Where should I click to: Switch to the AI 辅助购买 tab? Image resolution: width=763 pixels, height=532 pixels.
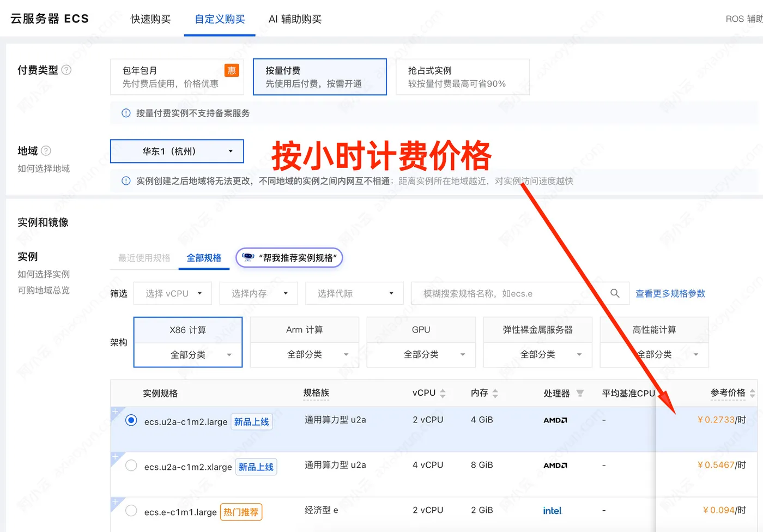coord(295,19)
